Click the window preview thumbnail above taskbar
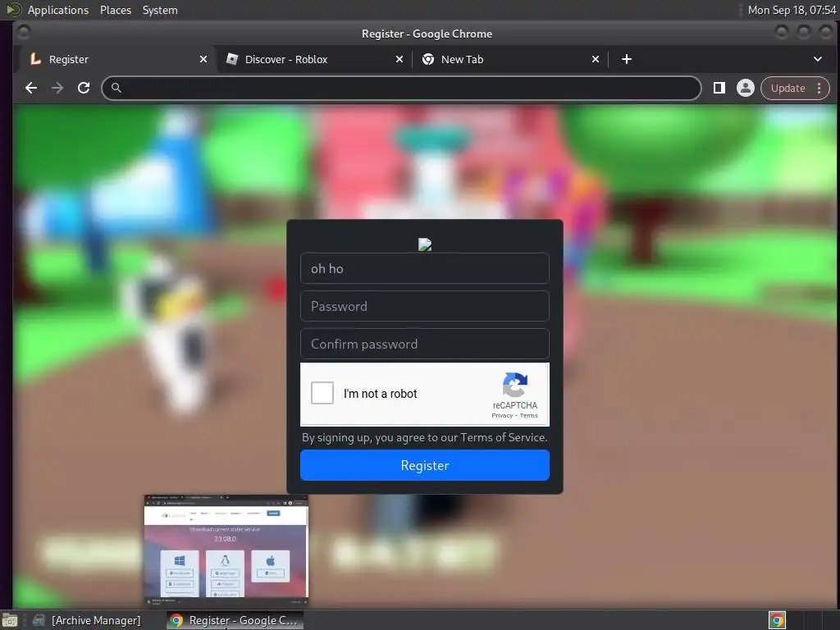 point(226,551)
